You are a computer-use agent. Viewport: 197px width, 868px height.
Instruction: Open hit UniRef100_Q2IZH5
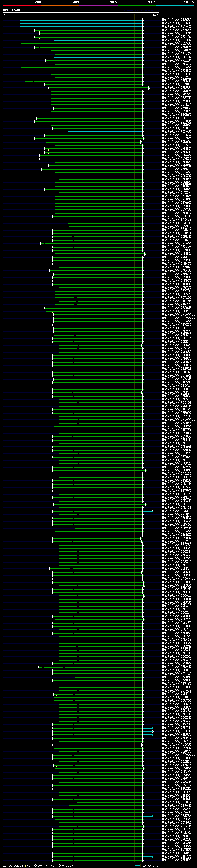(x=177, y=826)
